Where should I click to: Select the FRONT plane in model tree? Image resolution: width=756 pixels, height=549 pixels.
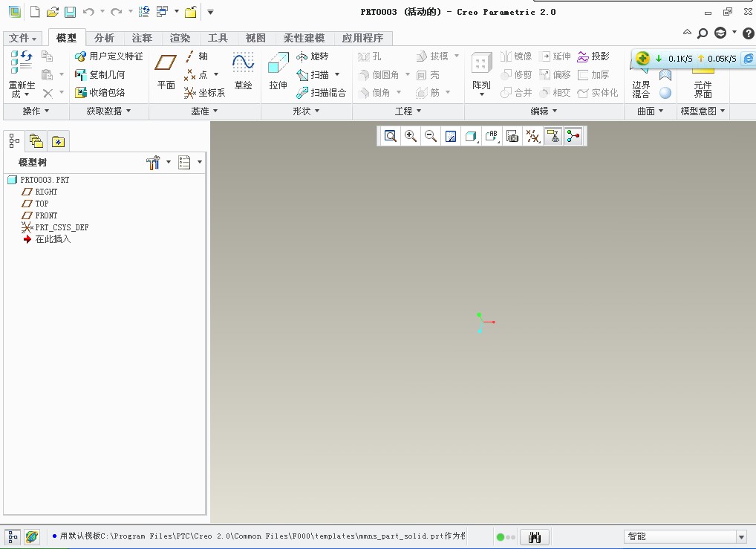click(46, 215)
